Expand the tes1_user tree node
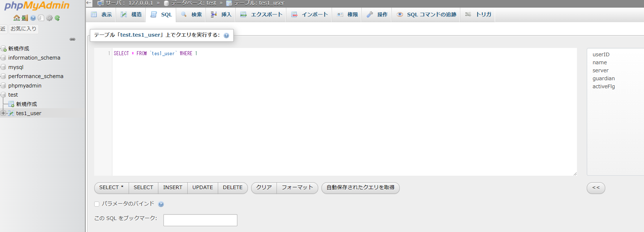 (3, 113)
